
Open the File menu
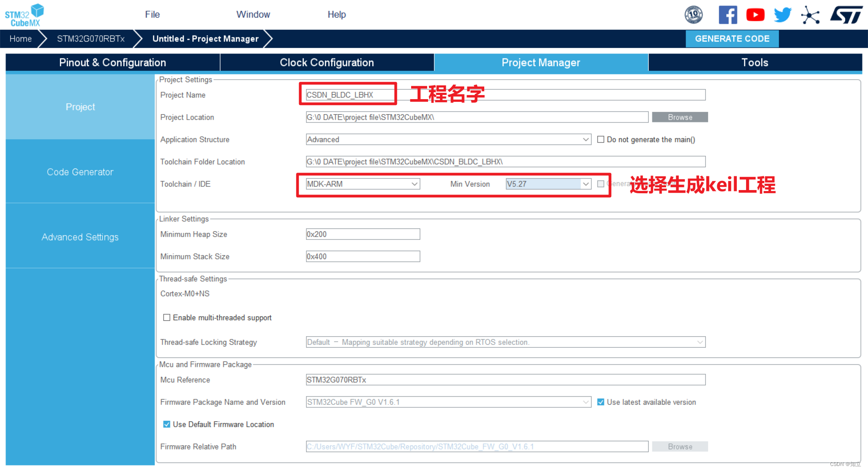pos(152,15)
